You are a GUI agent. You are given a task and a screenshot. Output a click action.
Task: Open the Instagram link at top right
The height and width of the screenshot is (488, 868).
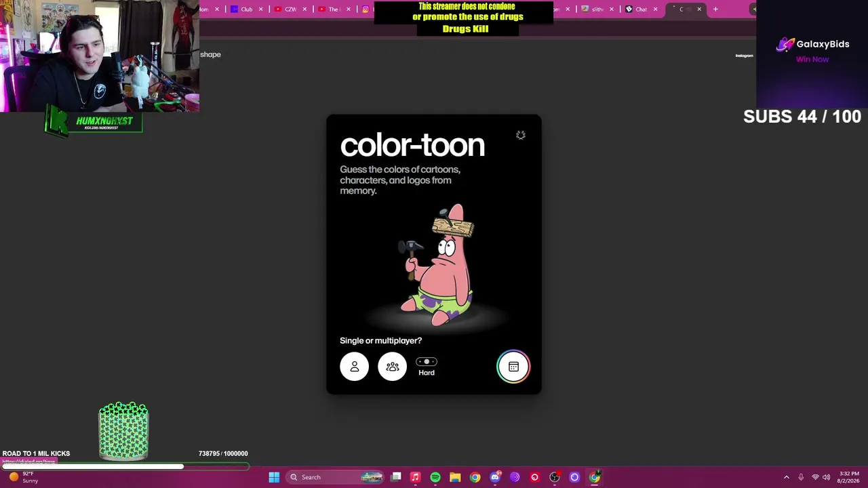point(744,56)
